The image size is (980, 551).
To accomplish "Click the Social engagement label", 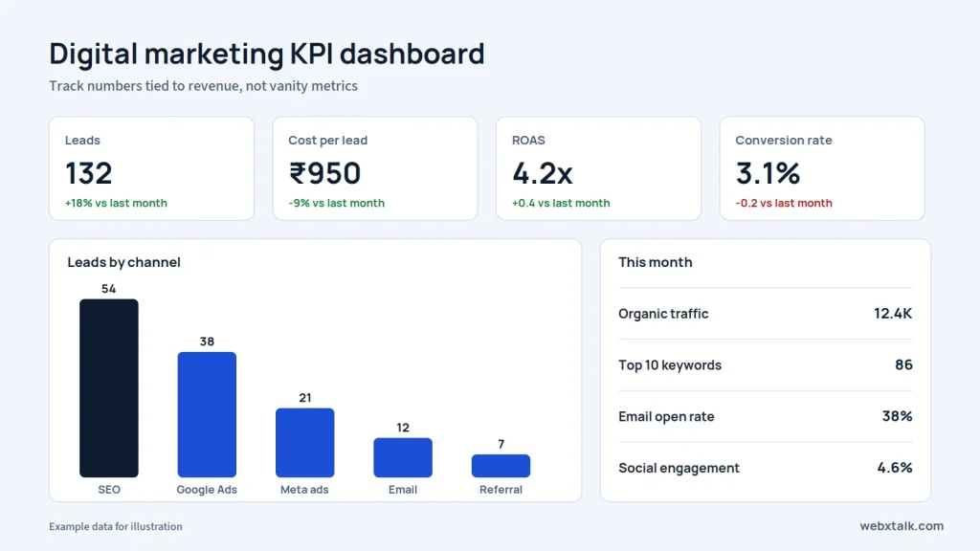I will [679, 468].
